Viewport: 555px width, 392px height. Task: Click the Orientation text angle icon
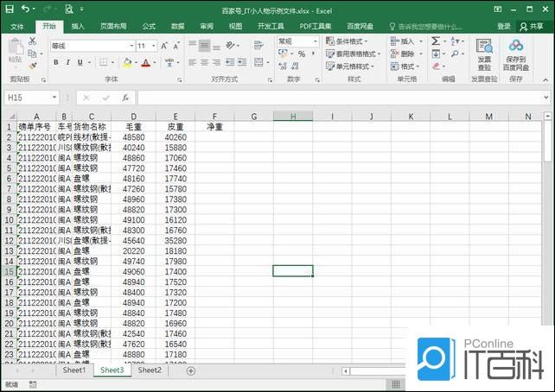(x=231, y=45)
